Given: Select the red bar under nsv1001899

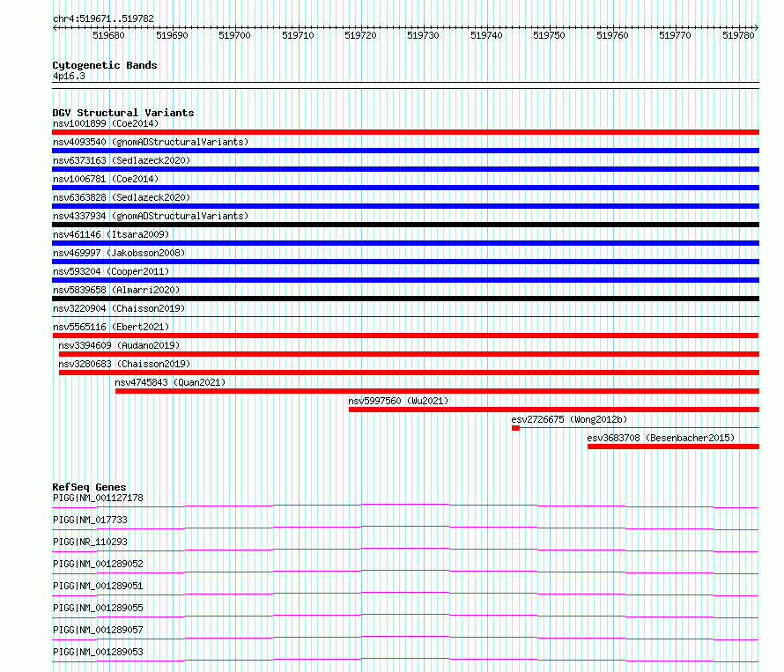Looking at the screenshot, I should click(405, 132).
